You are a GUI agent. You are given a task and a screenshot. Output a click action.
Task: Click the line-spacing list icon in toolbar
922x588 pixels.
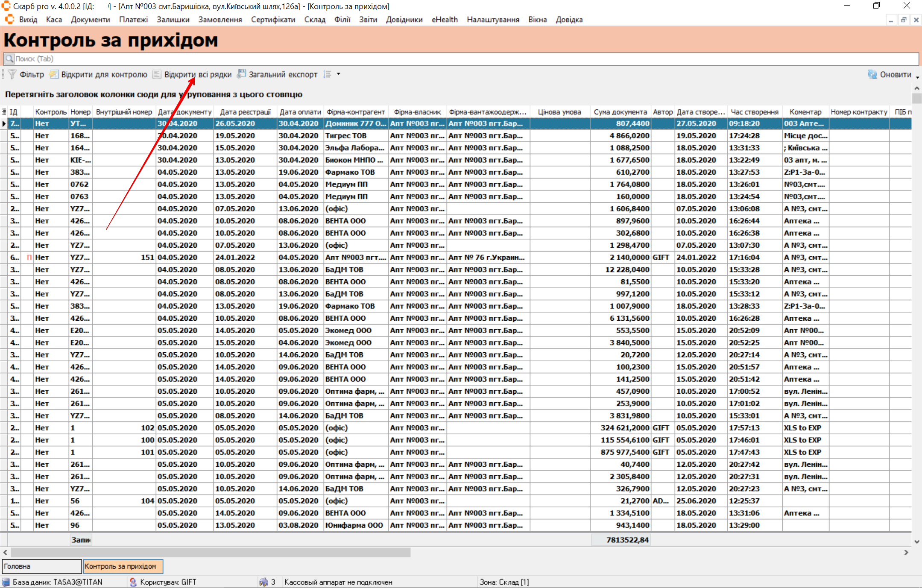328,74
